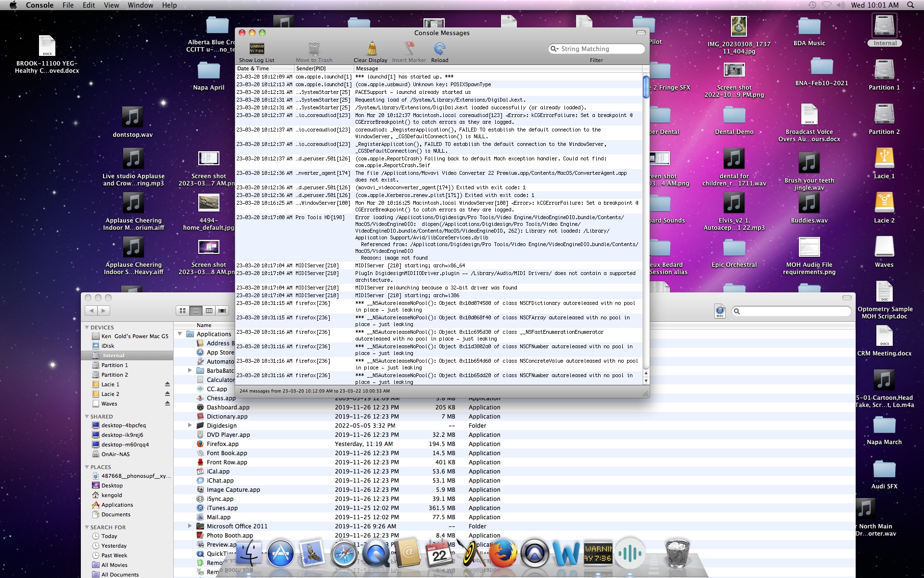Screen dimensions: 924x578
Task: Switch Finder to icon view
Action: (x=182, y=311)
